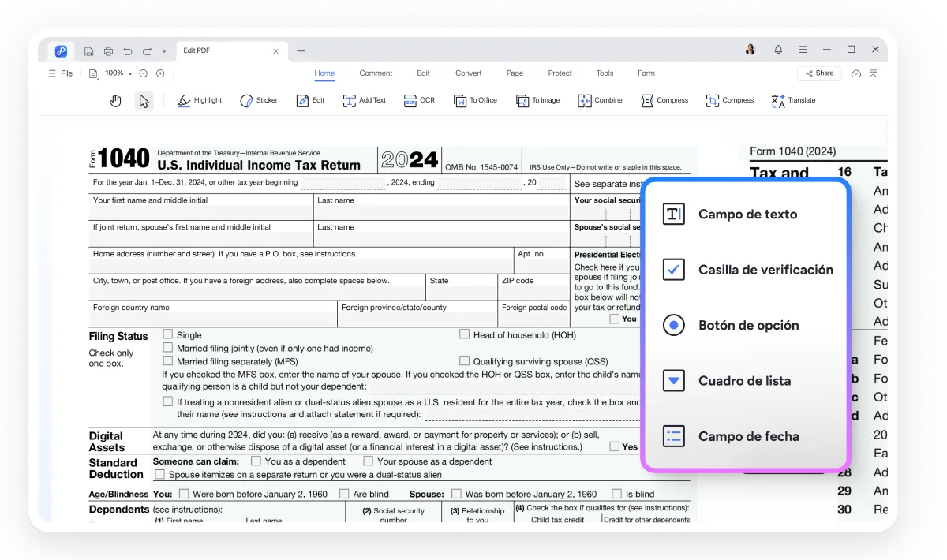This screenshot has height=560, width=947.
Task: Check the Married filing jointly box
Action: [167, 347]
